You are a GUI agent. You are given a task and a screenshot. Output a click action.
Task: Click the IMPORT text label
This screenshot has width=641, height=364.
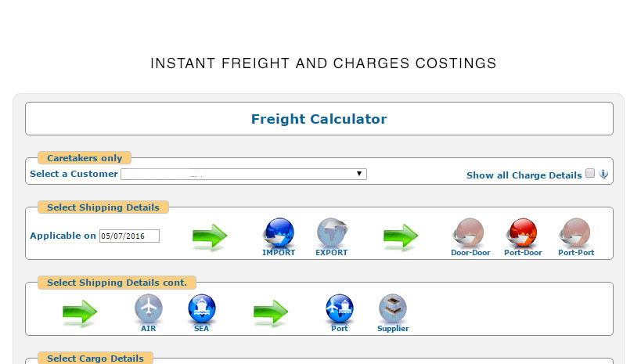pyautogui.click(x=279, y=252)
